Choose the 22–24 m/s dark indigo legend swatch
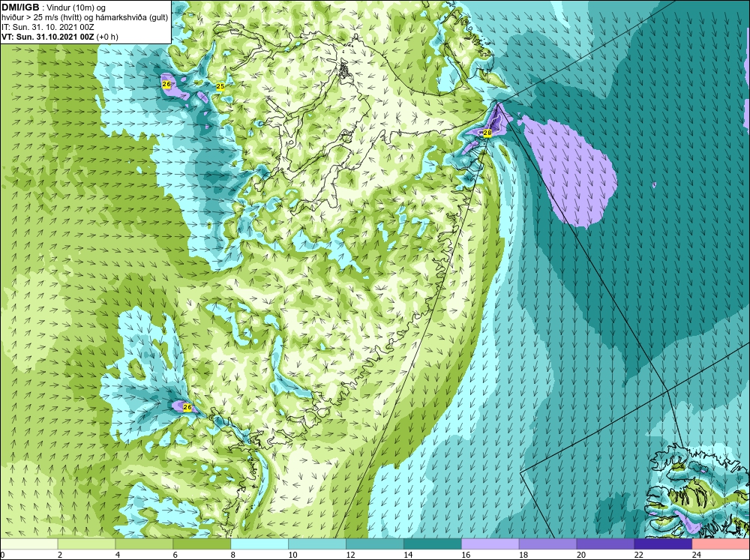750x560 pixels. tap(663, 544)
